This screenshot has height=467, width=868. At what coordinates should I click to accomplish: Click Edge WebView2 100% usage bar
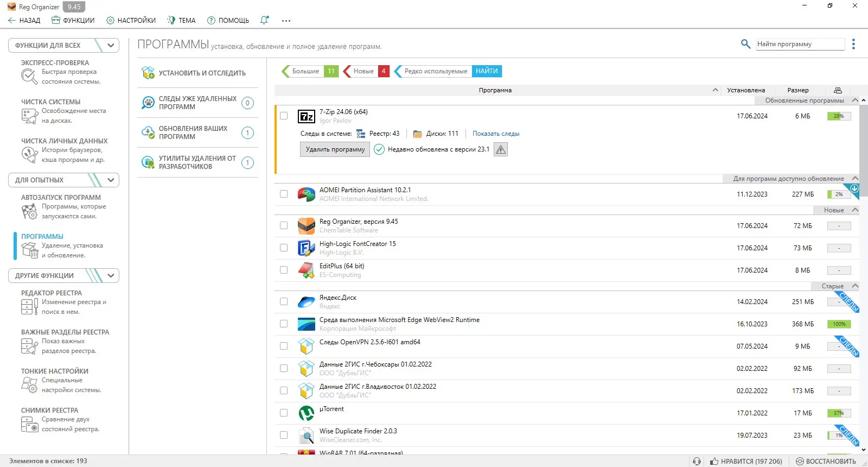[x=839, y=324]
